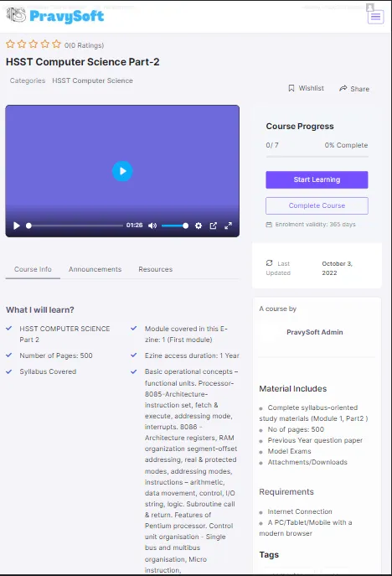Click the Start Learning button

pos(317,179)
